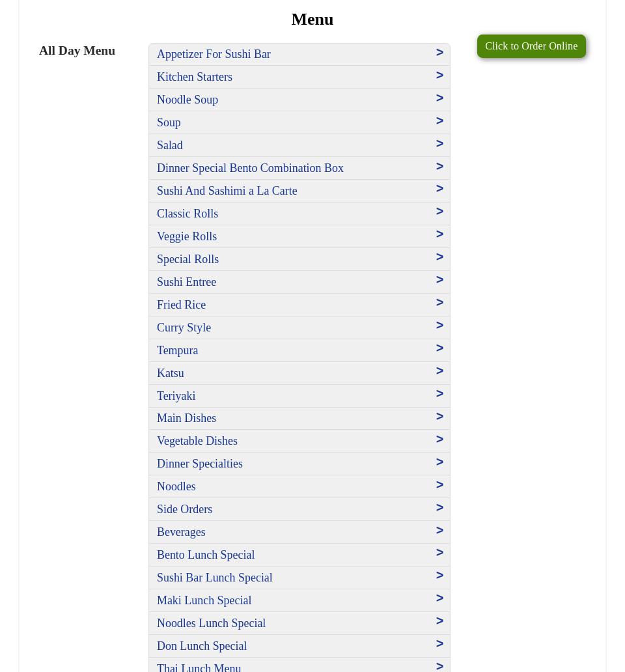
Task: Click the Click to Order Online button
Action: (x=531, y=46)
